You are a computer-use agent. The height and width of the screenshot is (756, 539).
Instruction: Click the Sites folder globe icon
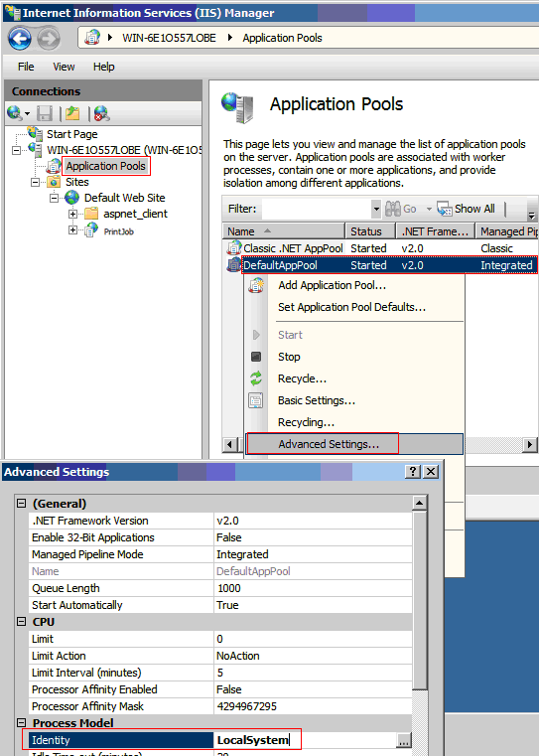[x=54, y=182]
